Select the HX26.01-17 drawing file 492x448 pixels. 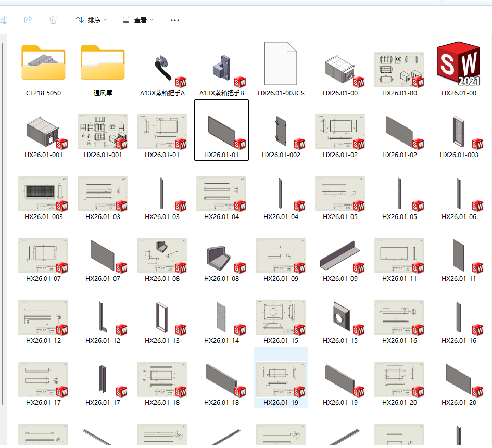(43, 379)
